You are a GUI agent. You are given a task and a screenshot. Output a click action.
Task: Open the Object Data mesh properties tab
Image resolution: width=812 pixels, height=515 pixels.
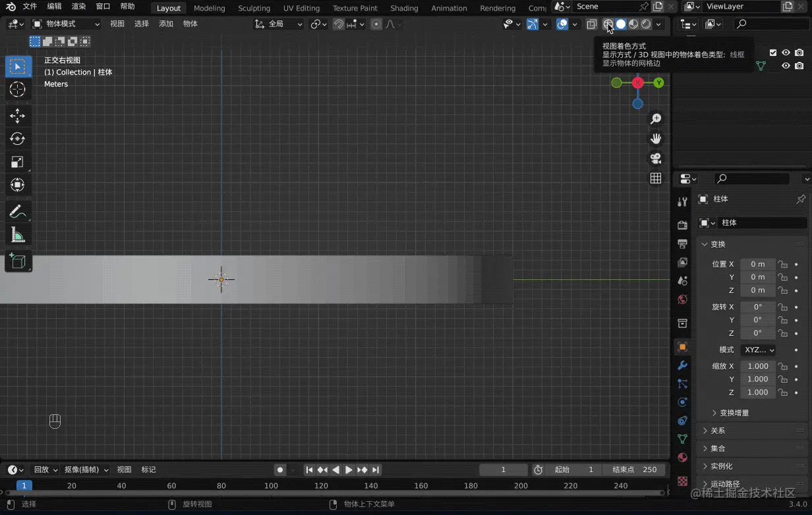682,439
